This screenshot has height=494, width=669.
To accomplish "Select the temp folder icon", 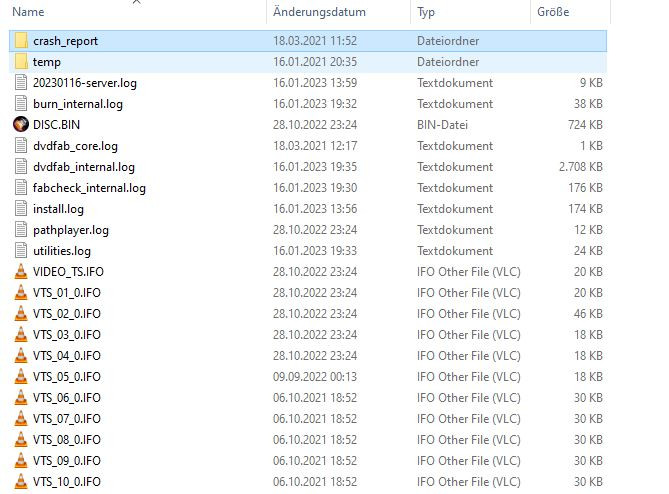I will 21,62.
